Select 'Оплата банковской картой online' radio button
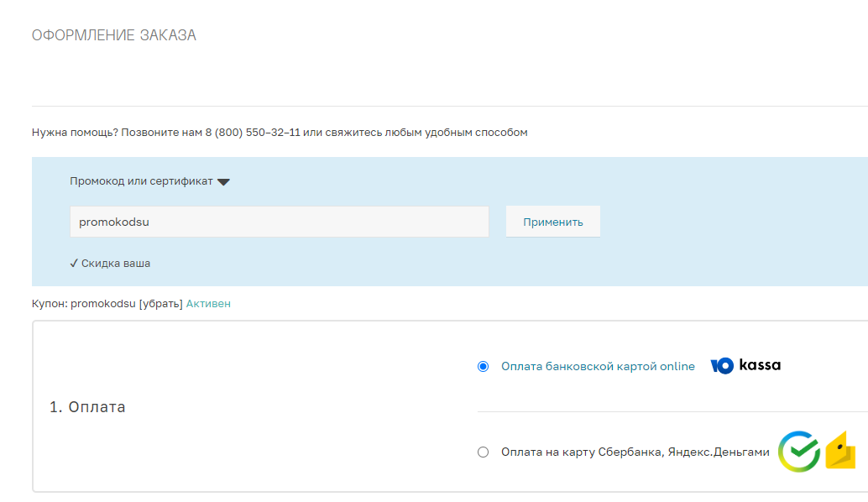Screen dimensions: 868x502 (x=483, y=366)
